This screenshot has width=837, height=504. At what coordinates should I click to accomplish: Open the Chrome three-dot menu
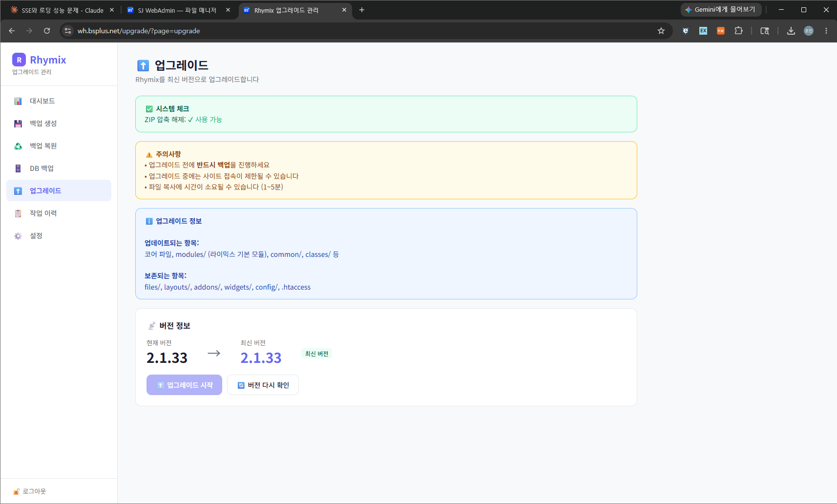click(x=826, y=31)
